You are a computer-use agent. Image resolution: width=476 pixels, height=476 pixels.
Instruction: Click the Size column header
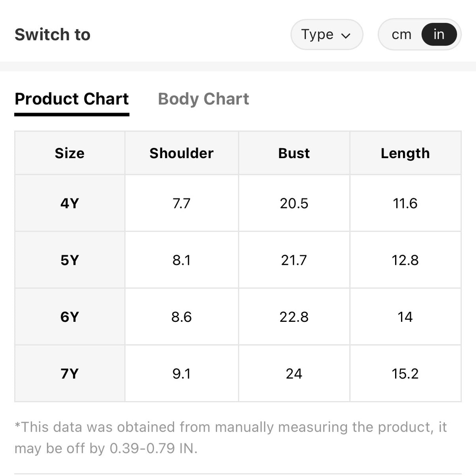click(70, 153)
